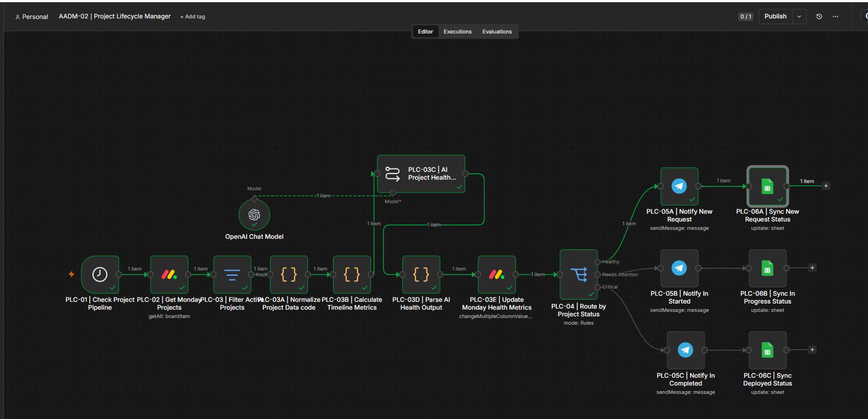This screenshot has width=868, height=419.
Task: Click the OpenAI Chat Model node
Action: [254, 215]
